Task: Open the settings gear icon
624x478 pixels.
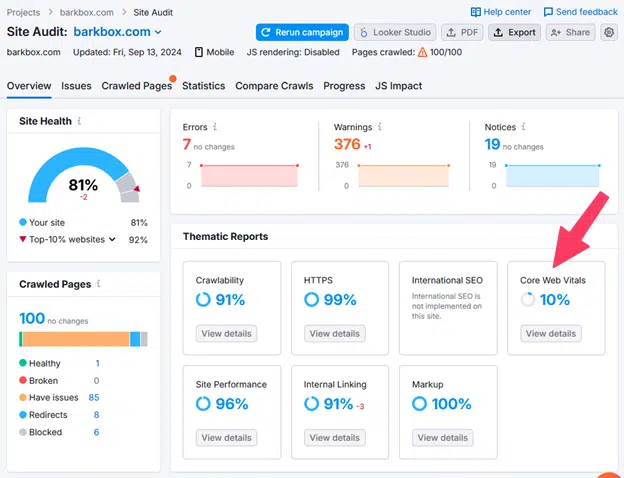Action: click(609, 32)
